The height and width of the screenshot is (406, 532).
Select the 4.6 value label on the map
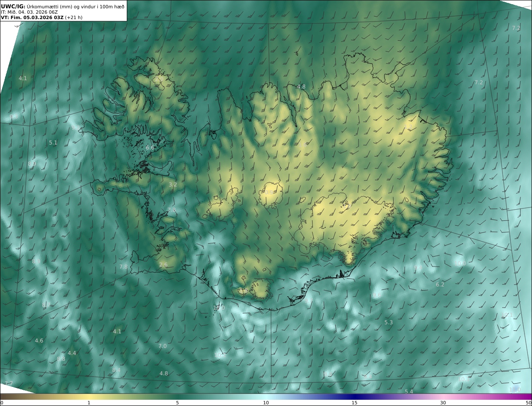tap(39, 340)
